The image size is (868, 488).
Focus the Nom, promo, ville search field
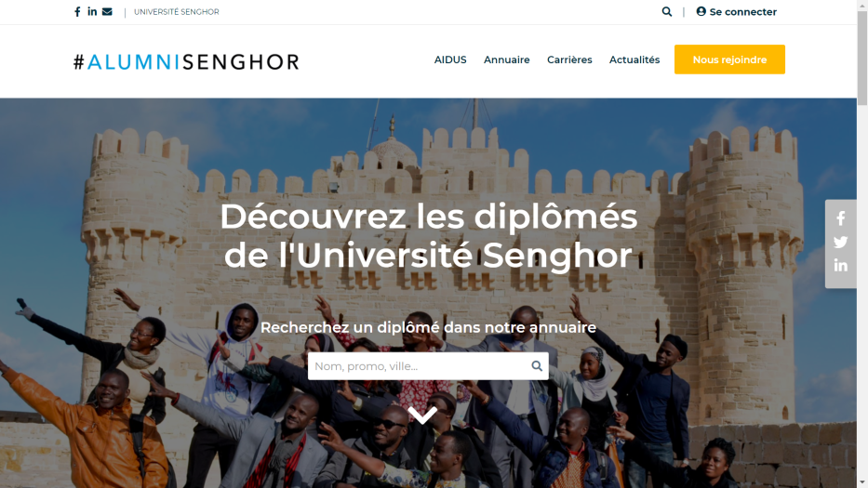click(x=419, y=366)
